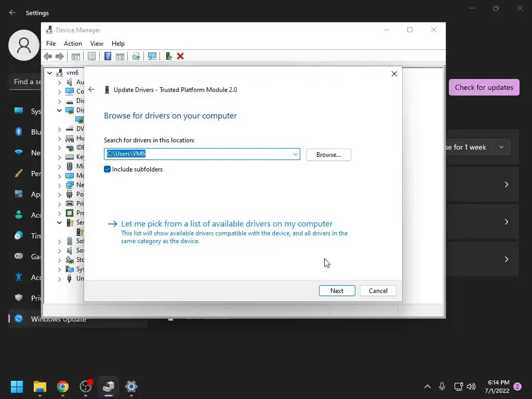This screenshot has width=532, height=399.
Task: Open the pause updates duration dropdown in Settings
Action: [x=501, y=147]
